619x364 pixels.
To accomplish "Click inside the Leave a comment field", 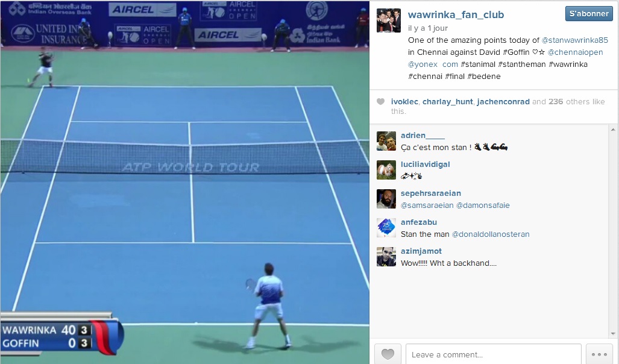I will [x=494, y=354].
